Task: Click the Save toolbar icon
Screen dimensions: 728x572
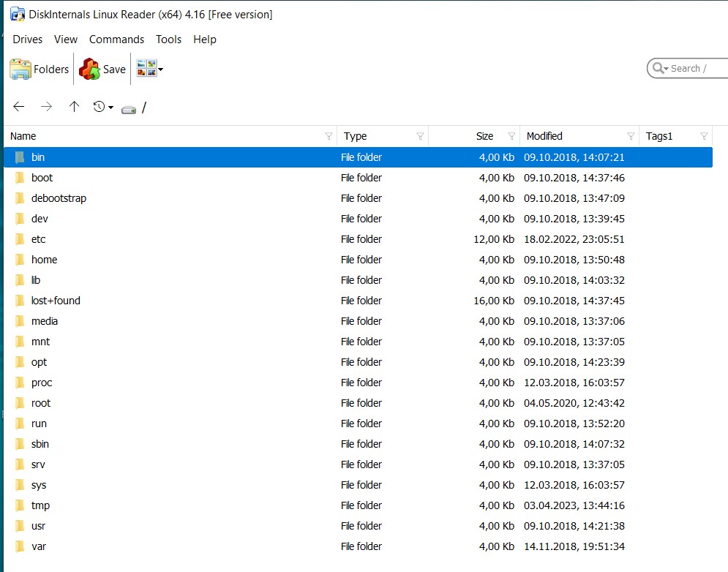Action: tap(89, 69)
